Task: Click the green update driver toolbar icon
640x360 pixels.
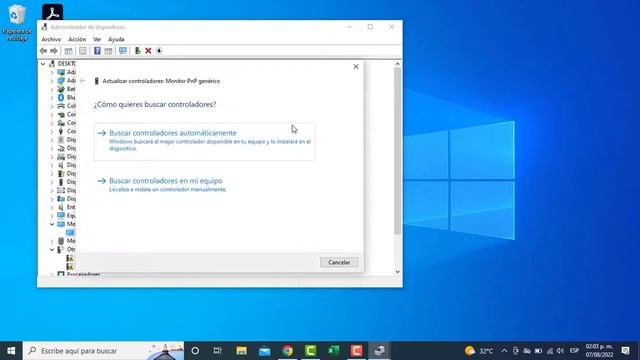Action: [138, 51]
